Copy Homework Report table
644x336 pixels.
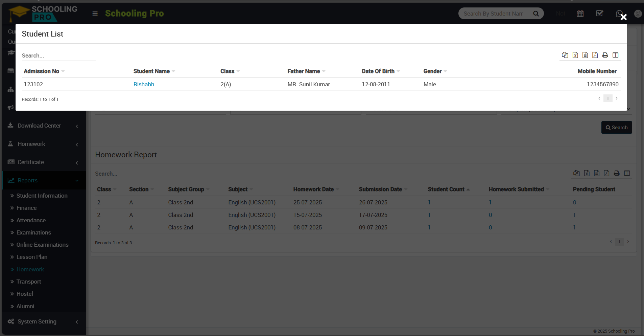(576, 173)
